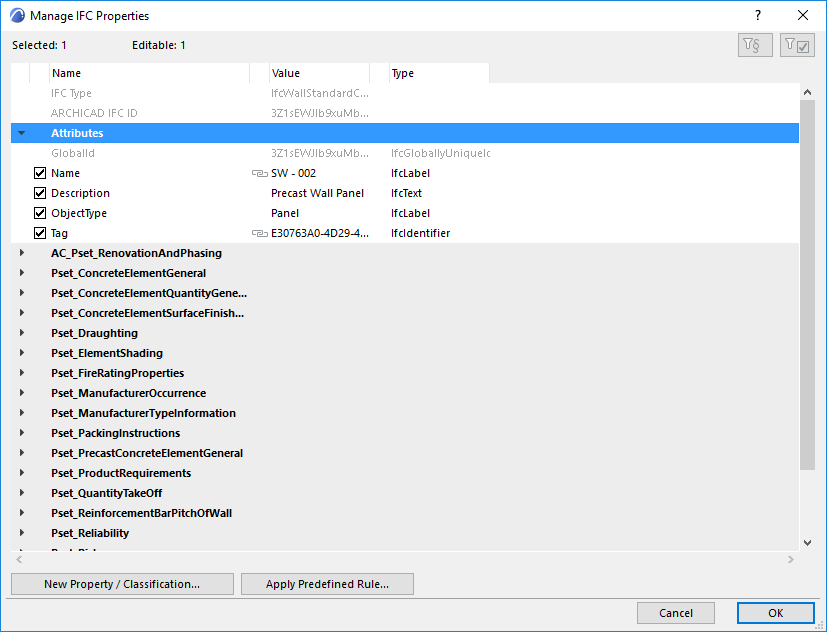Viewport: 827px width, 632px height.
Task: Click the chain link icon beside SW - 002
Action: [x=259, y=173]
